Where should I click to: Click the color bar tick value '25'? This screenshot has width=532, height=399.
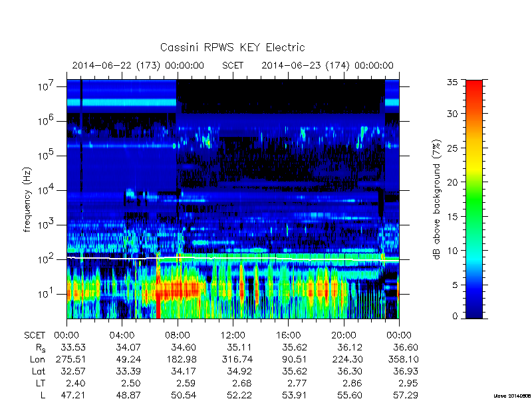click(452, 148)
